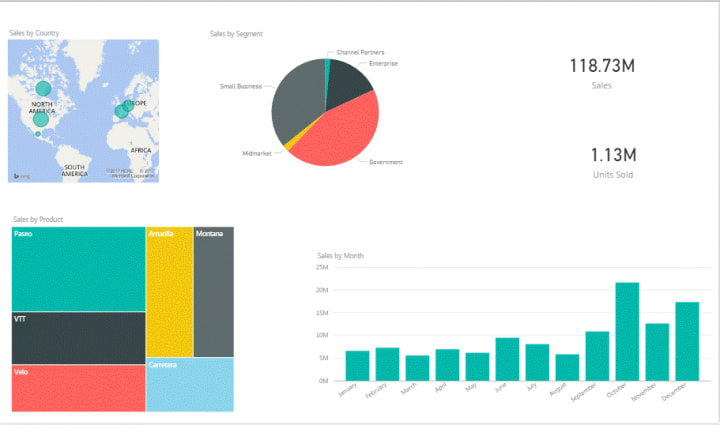Image resolution: width=720 pixels, height=425 pixels.
Task: Click the Small Business pie label
Action: coord(241,86)
